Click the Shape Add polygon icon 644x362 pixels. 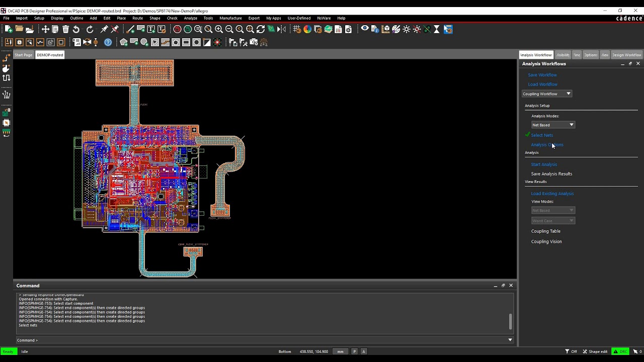coord(124,42)
